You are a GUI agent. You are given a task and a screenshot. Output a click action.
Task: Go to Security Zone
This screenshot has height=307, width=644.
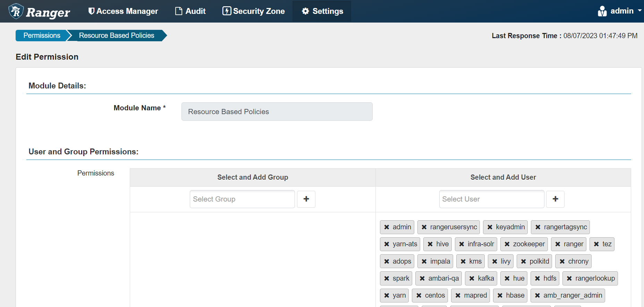pos(254,11)
